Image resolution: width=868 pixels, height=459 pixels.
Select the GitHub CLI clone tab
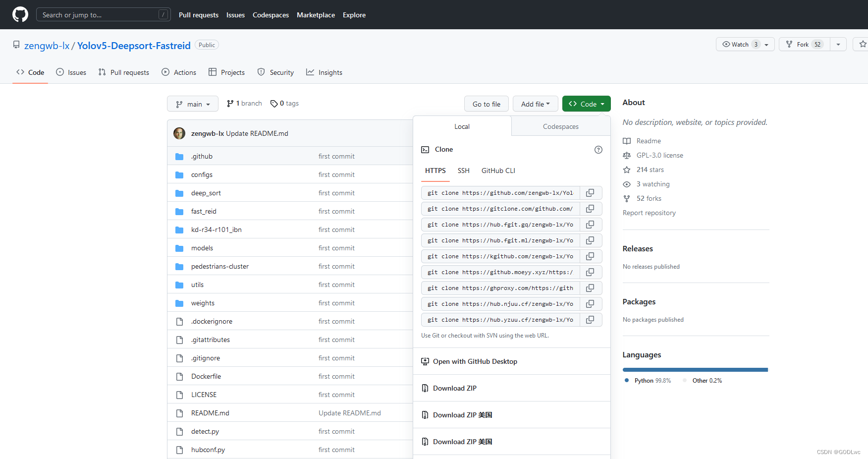pyautogui.click(x=498, y=171)
